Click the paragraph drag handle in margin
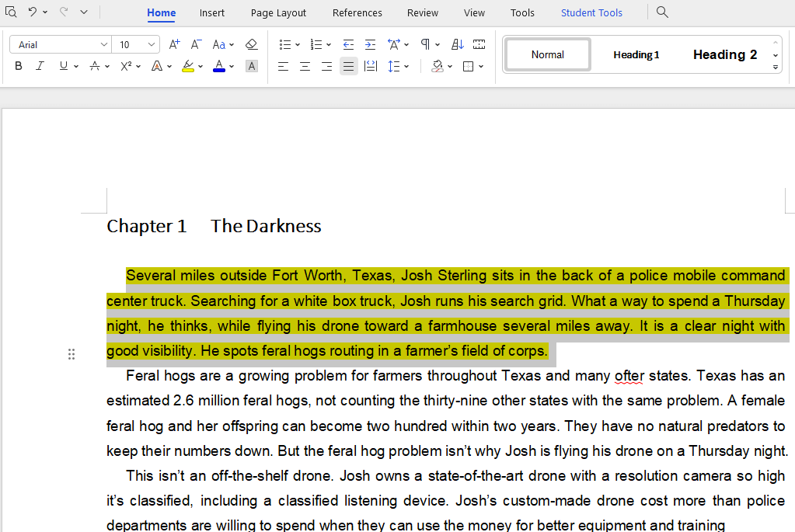795x532 pixels. click(71, 354)
